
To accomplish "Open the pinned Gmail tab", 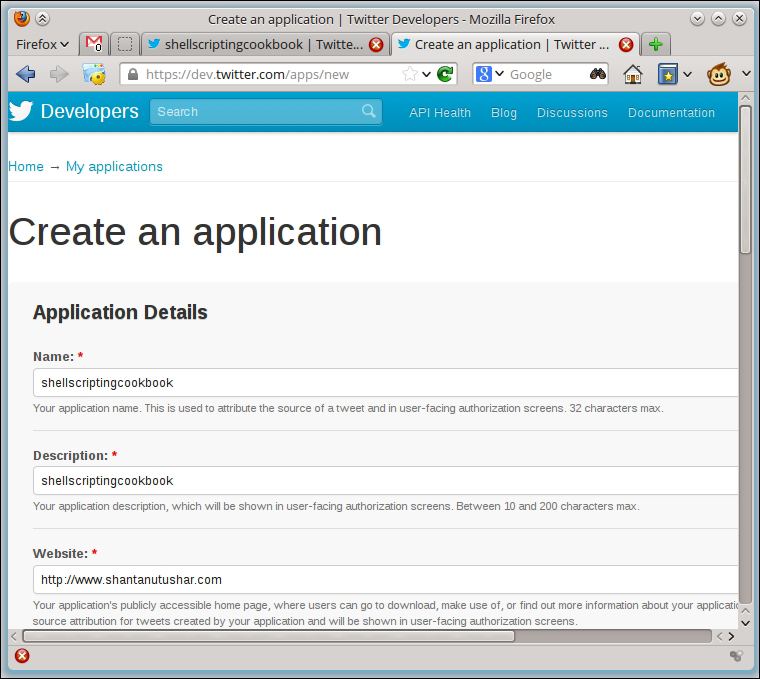I will (x=94, y=44).
